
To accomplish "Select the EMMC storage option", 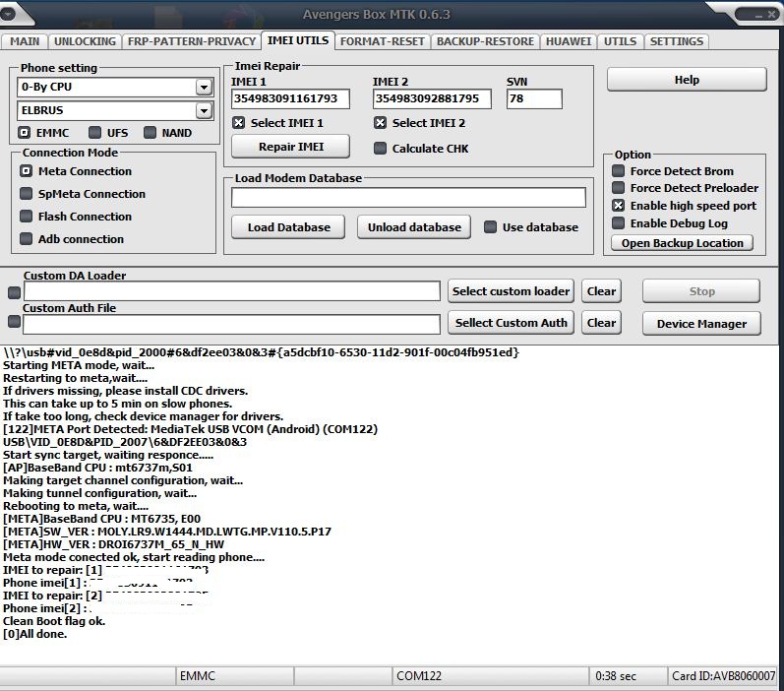I will tap(24, 133).
